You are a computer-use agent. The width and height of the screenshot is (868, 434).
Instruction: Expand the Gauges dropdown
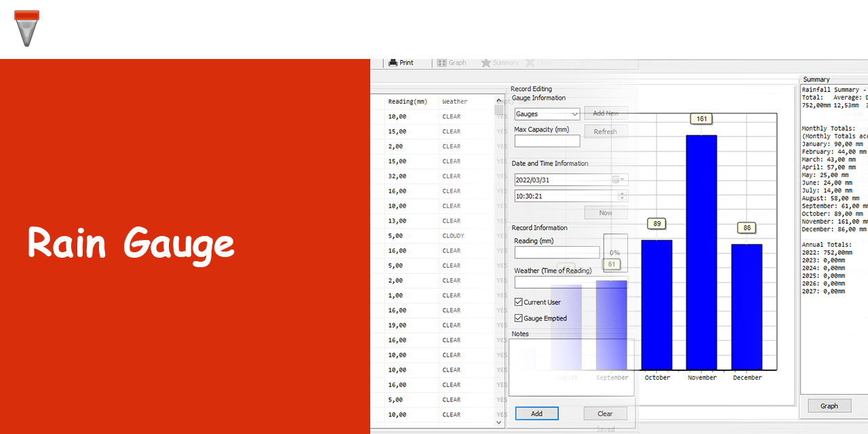point(575,114)
